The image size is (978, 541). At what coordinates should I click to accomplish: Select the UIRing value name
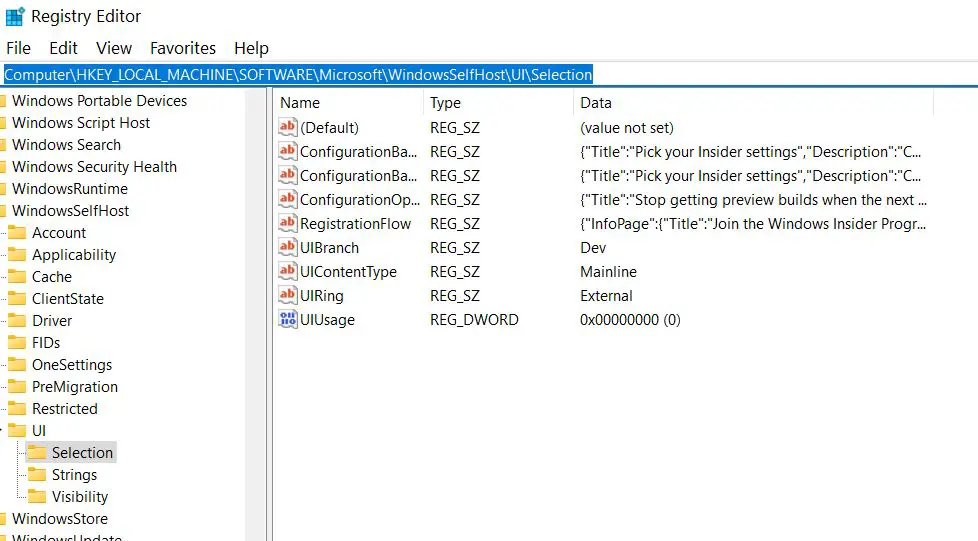coord(322,296)
